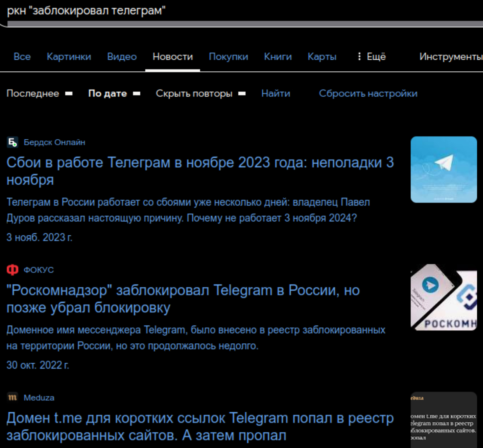
Task: Open the Покупки search tab
Action: (228, 57)
